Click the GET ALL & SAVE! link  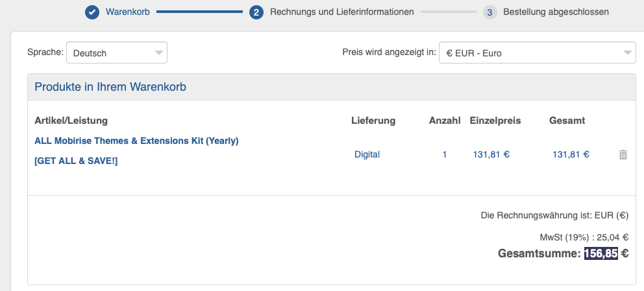coord(76,161)
